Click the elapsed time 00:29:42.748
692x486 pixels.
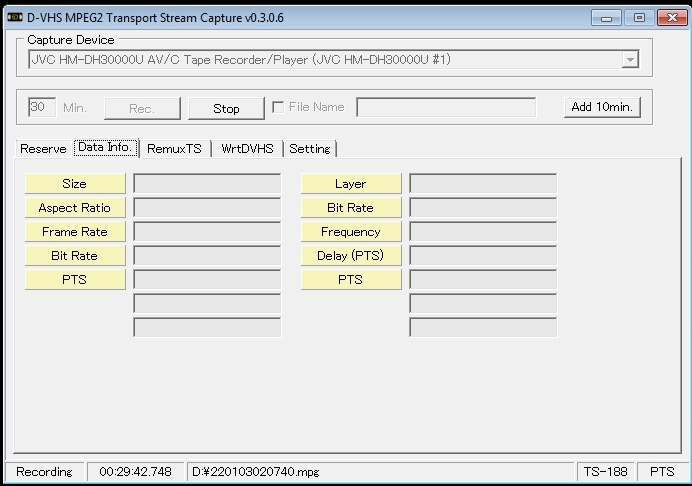tap(135, 472)
